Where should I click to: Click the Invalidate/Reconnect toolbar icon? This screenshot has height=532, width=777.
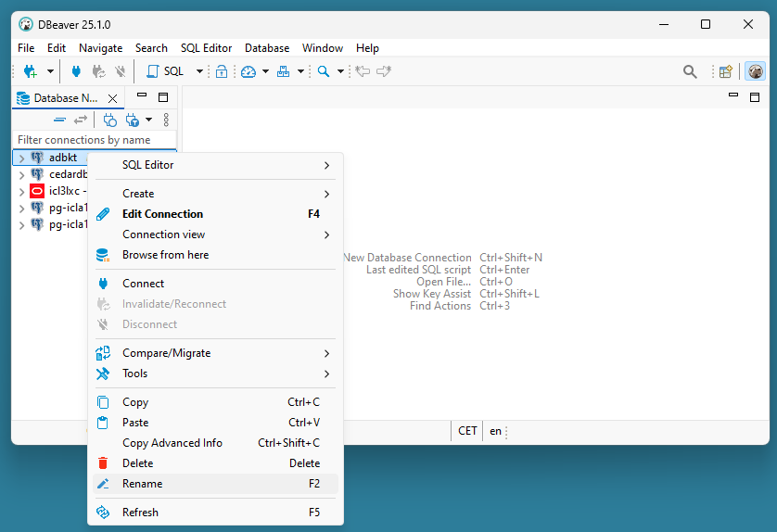(98, 71)
